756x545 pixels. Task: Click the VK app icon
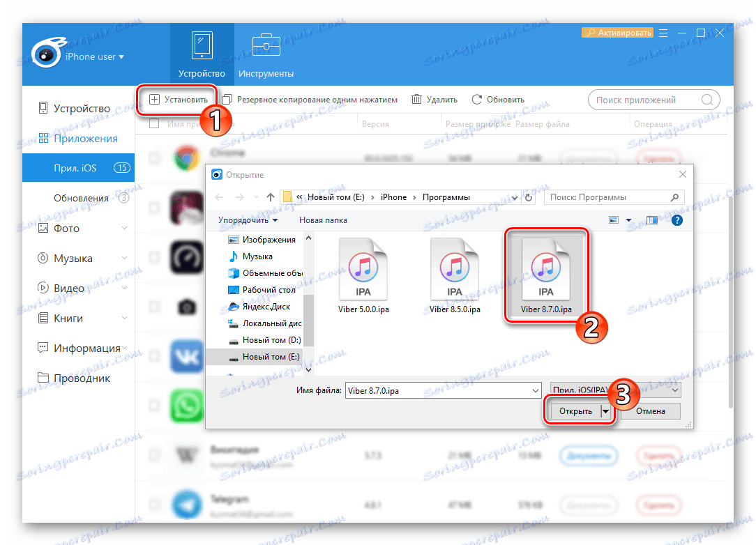point(187,356)
